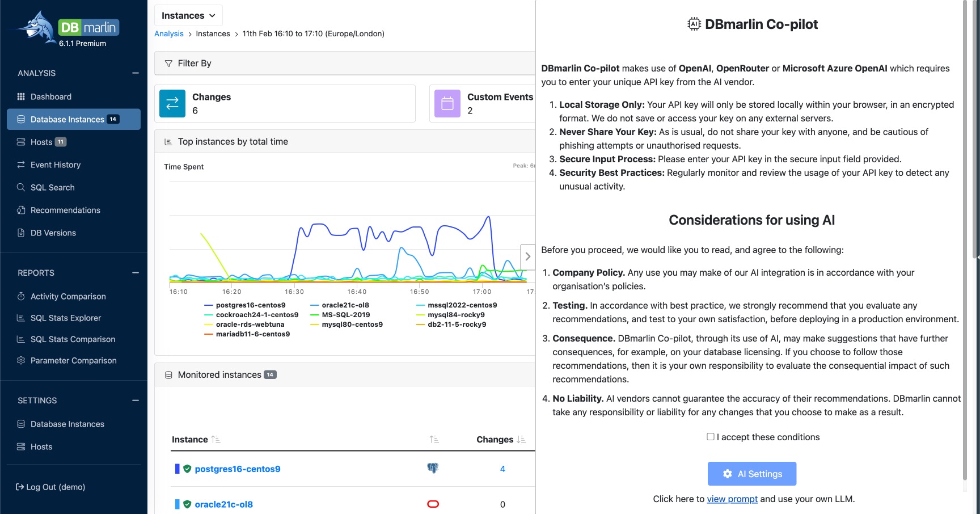Click the Custom Events calendar icon
Image resolution: width=980 pixels, height=514 pixels.
[x=447, y=103]
